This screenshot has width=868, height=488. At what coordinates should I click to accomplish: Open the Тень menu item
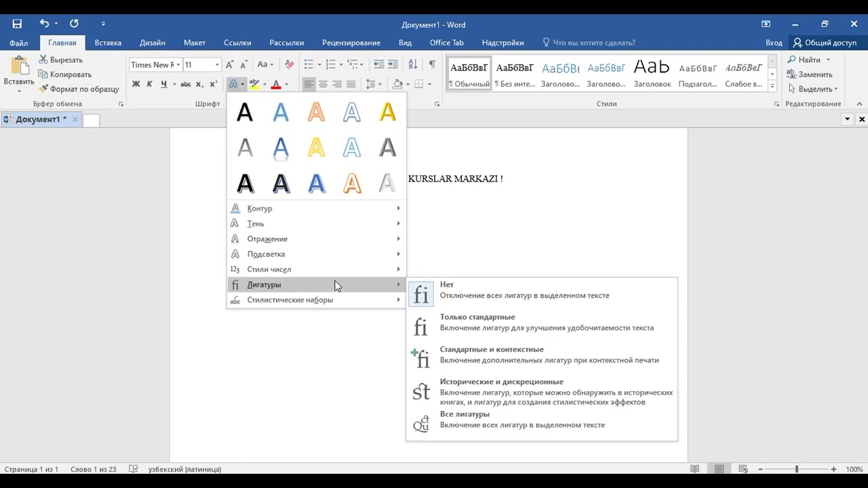click(316, 224)
